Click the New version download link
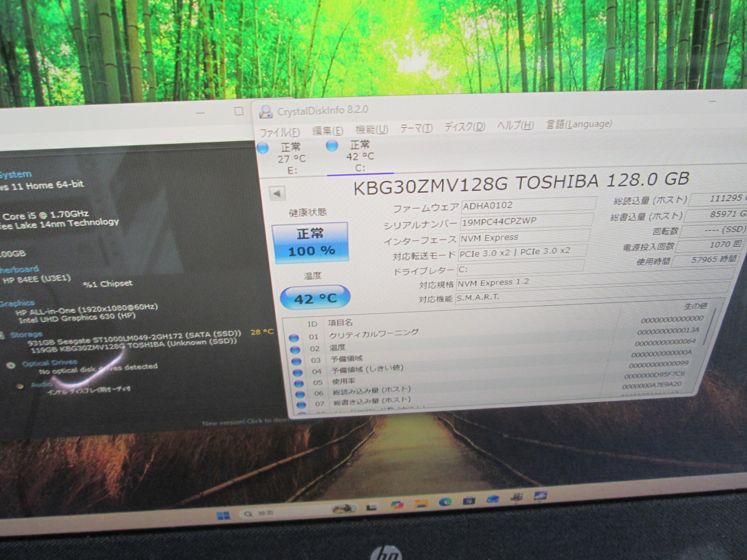The width and height of the screenshot is (747, 560). coord(243,422)
